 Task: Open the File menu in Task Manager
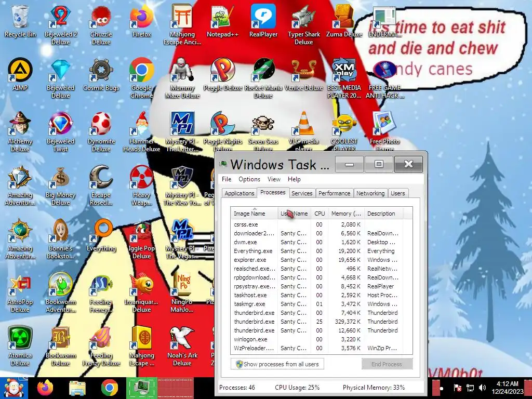coord(227,179)
